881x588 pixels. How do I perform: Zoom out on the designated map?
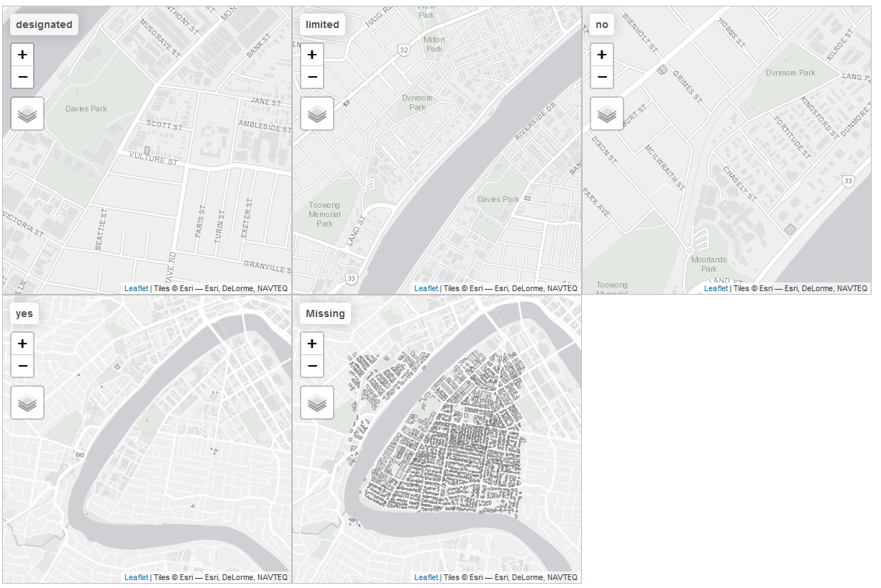(x=22, y=76)
